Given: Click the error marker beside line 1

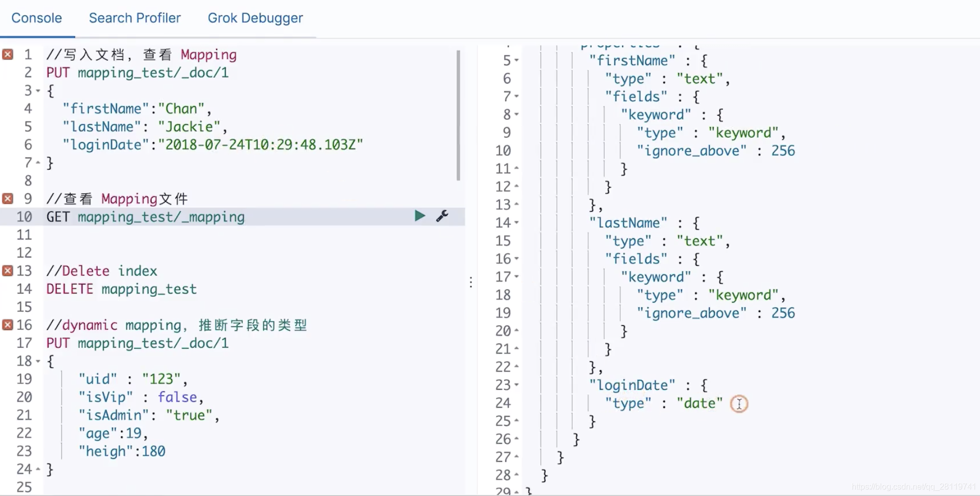Looking at the screenshot, I should point(7,54).
